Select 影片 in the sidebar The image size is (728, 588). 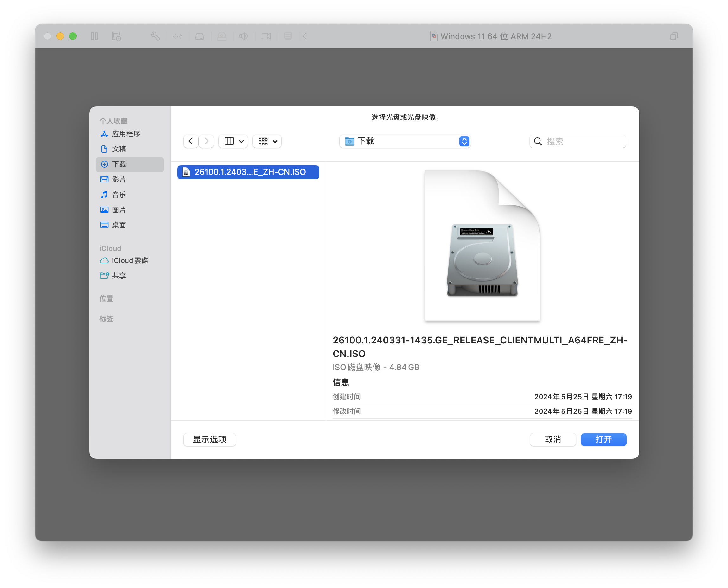119,180
